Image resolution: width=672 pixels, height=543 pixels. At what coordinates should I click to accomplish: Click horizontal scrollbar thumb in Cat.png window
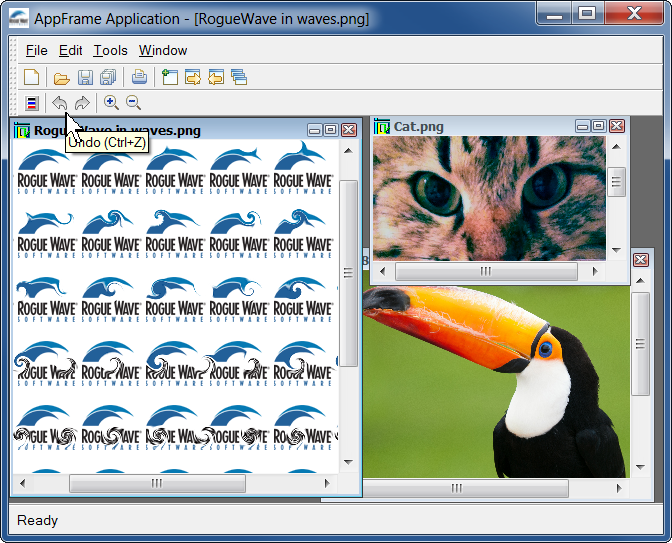[x=486, y=271]
